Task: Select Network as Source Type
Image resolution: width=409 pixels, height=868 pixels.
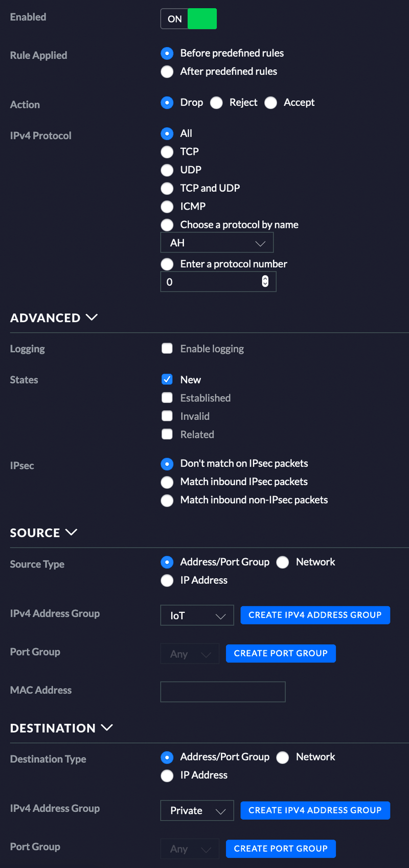Action: (x=283, y=562)
